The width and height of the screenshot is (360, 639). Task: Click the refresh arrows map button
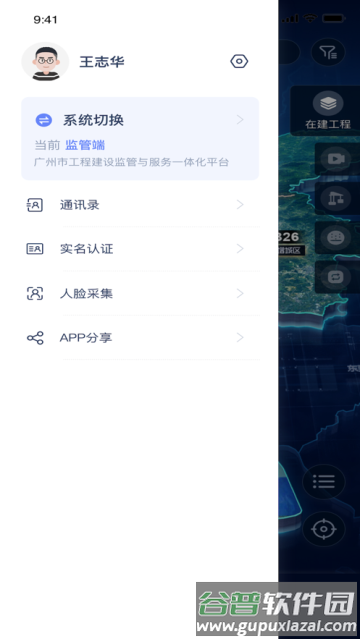336,277
